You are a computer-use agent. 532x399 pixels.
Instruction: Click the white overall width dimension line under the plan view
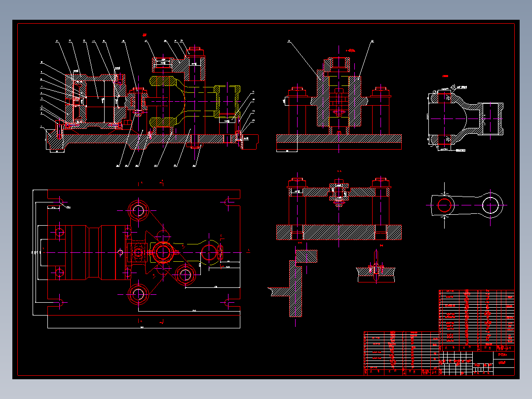(x=144, y=328)
